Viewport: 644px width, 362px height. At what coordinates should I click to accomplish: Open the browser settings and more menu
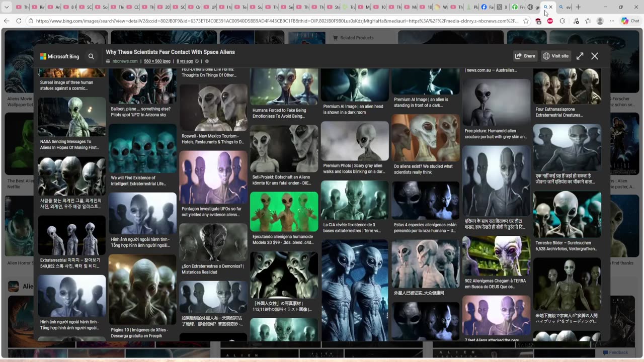click(612, 21)
